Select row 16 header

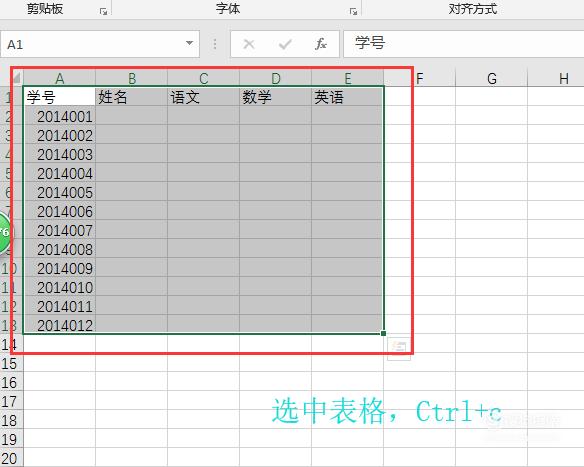(x=11, y=382)
